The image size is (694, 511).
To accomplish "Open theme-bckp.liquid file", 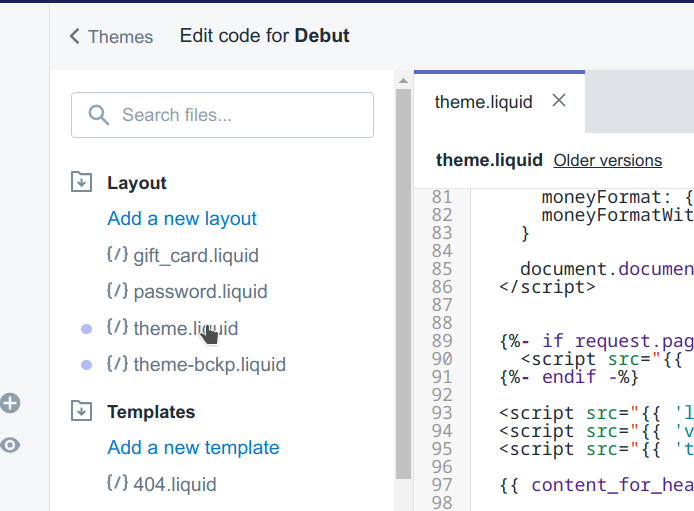I will click(210, 365).
